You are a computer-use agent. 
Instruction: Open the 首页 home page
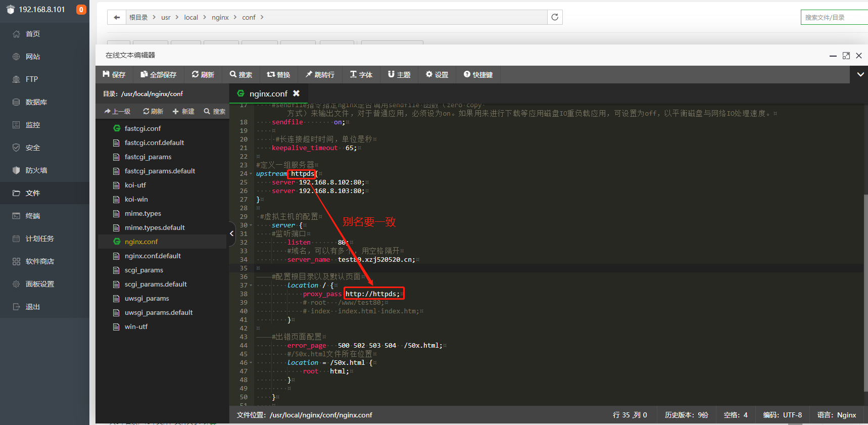tap(33, 34)
